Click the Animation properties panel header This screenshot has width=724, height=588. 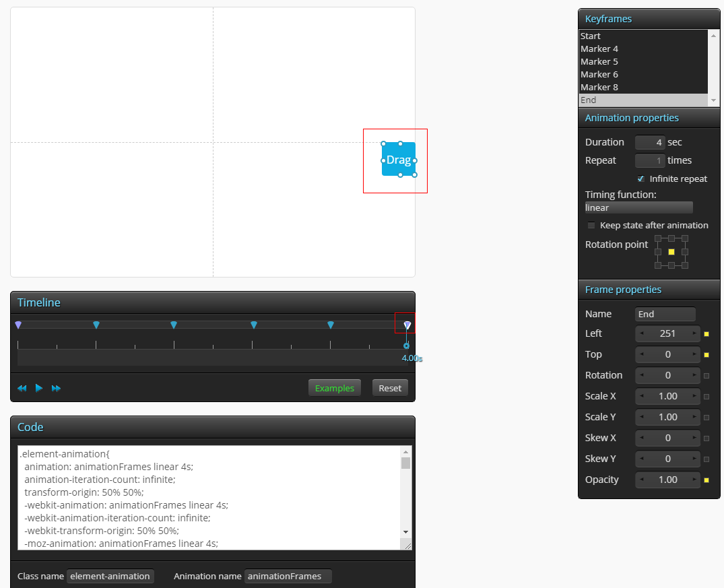(632, 117)
